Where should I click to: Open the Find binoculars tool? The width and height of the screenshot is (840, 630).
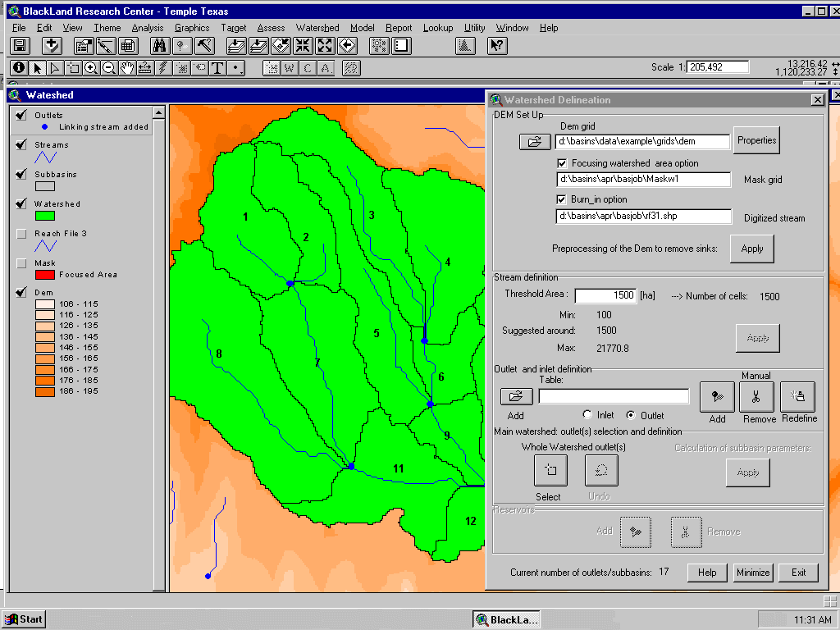click(160, 46)
